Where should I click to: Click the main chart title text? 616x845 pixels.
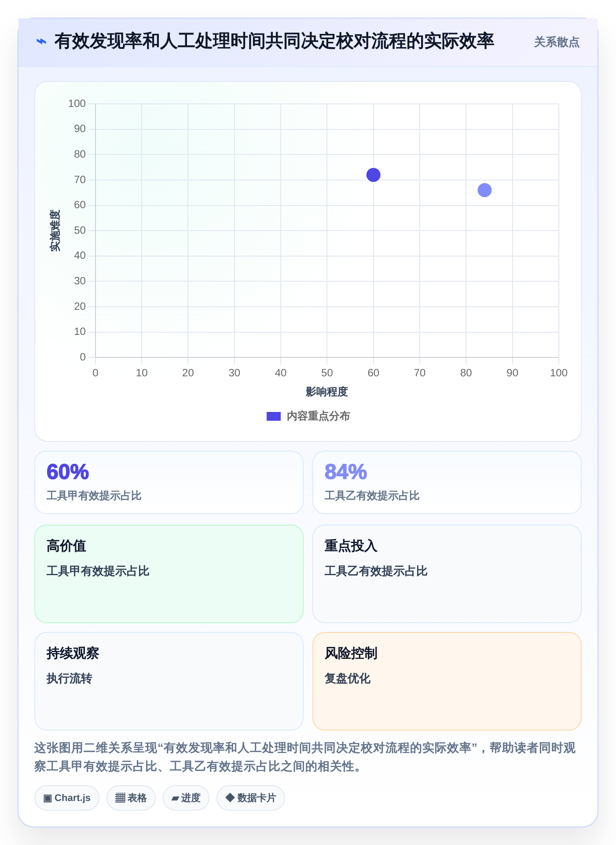(x=274, y=42)
